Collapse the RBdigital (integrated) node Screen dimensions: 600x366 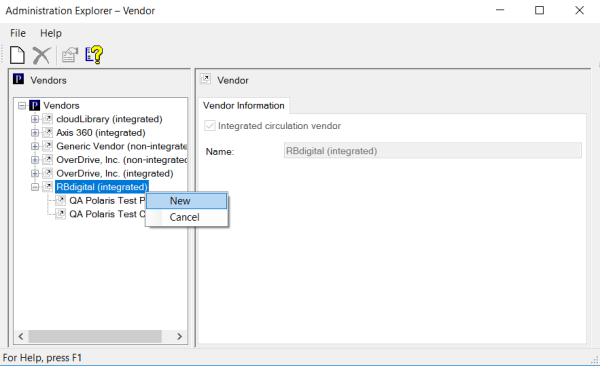click(x=35, y=187)
